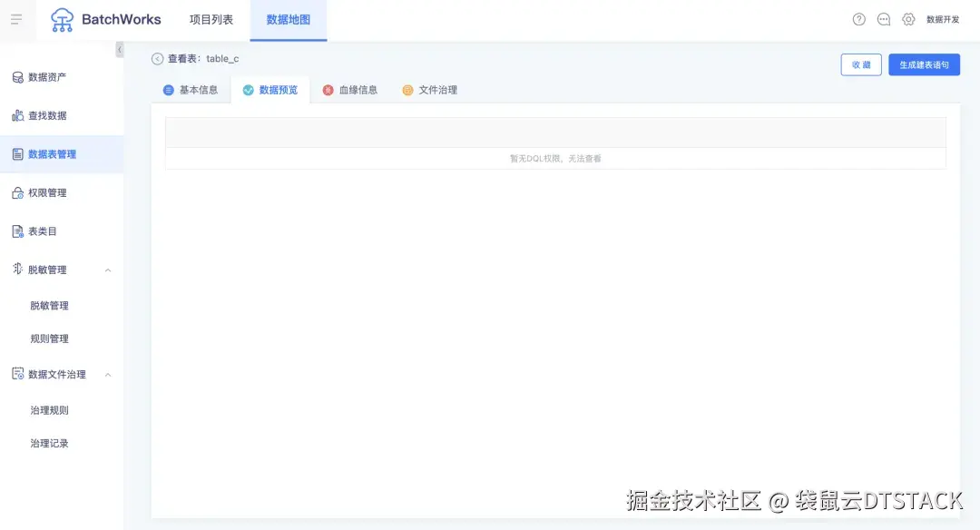Collapse the sidebar using the chevron toggle
Viewport: 980px width, 530px height.
(121, 50)
